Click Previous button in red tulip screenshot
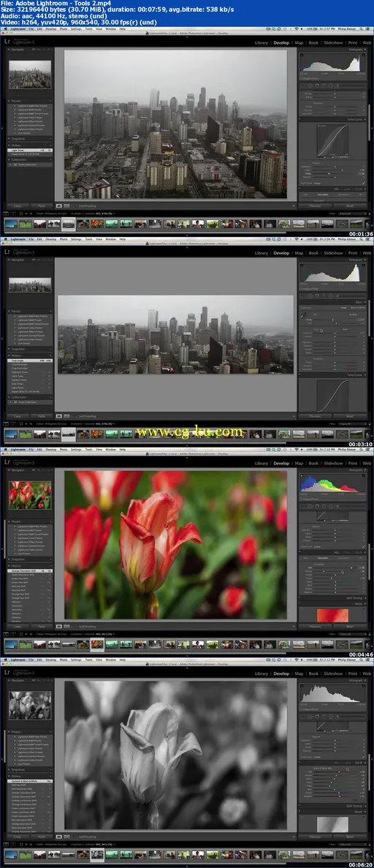This screenshot has height=868, width=374. 315,626
